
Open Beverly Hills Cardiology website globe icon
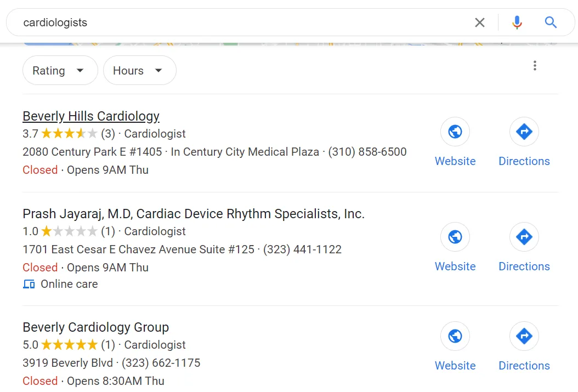coord(455,132)
